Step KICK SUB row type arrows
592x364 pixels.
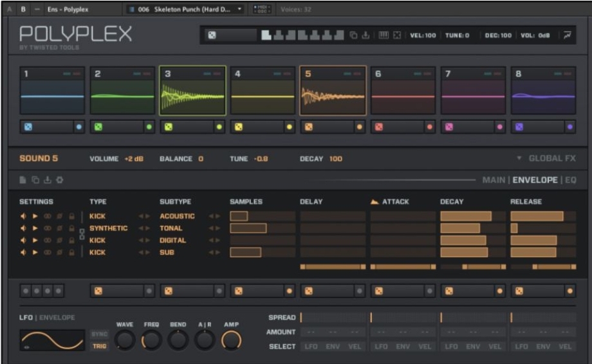click(x=144, y=252)
